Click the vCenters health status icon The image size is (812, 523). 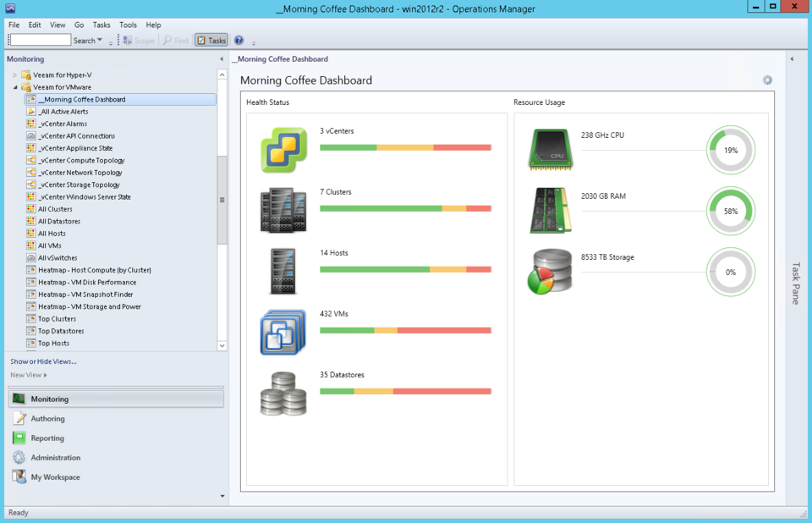(283, 150)
